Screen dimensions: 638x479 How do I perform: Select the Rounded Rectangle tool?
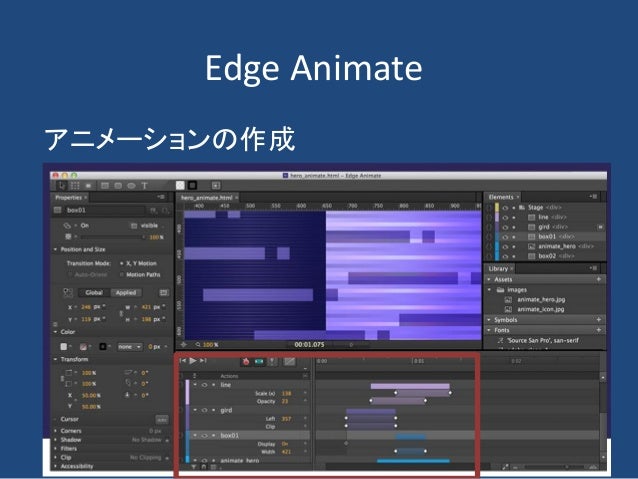(x=118, y=186)
